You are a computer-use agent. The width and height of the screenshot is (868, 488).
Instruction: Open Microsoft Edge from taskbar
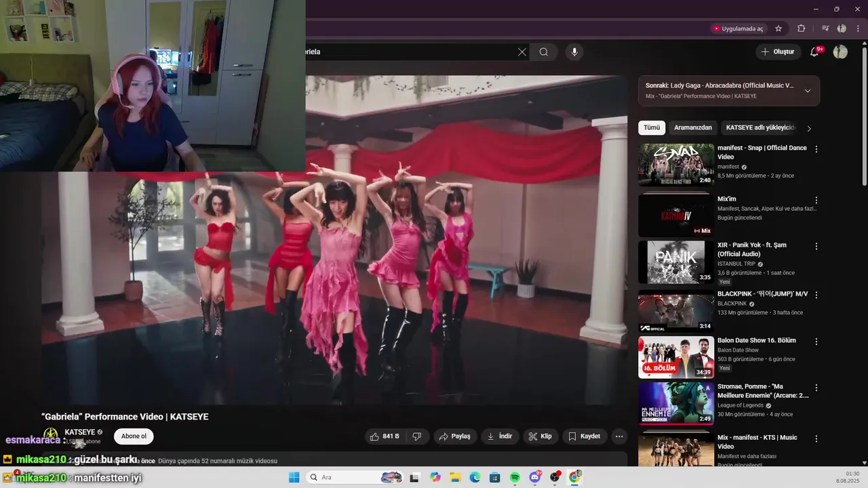(475, 477)
